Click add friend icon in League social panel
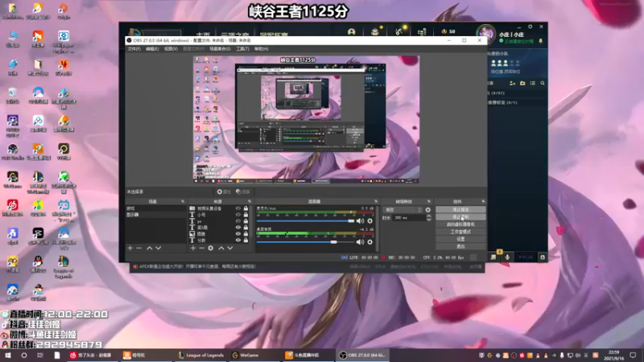The image size is (644, 362). click(512, 84)
